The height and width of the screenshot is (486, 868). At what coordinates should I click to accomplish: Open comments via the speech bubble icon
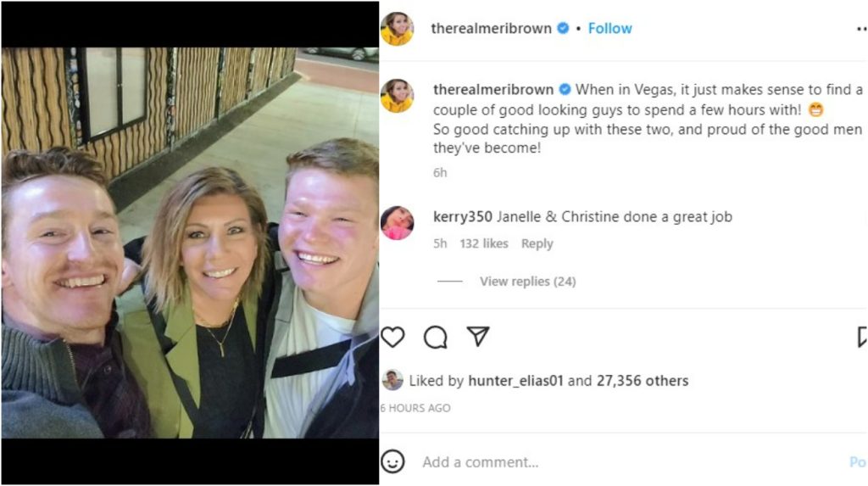pyautogui.click(x=436, y=337)
